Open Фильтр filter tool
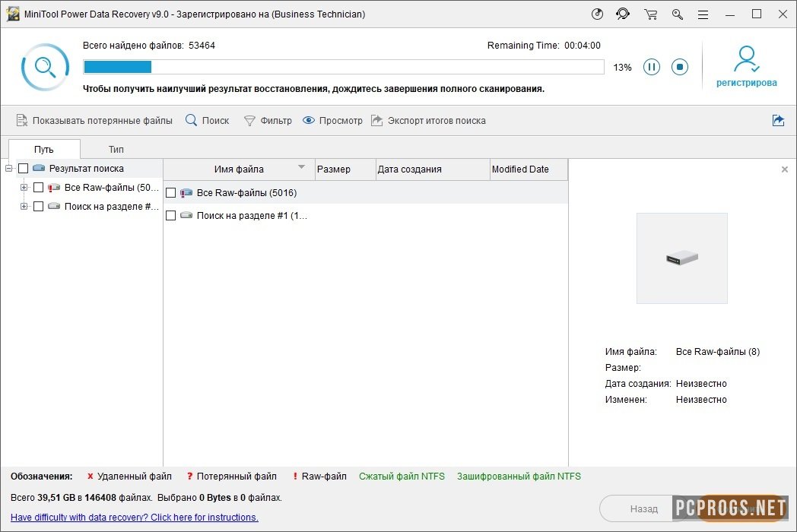 click(x=267, y=121)
